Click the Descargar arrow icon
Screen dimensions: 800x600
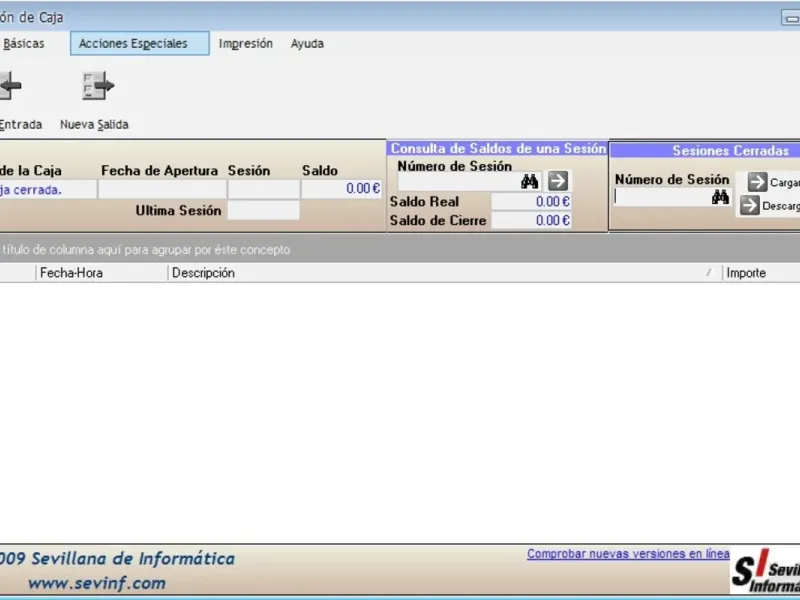[750, 206]
